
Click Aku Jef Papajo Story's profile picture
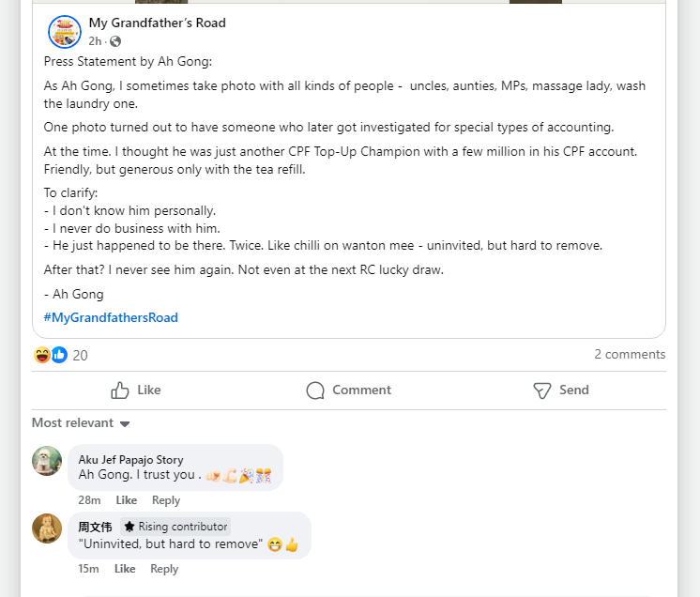click(x=47, y=461)
